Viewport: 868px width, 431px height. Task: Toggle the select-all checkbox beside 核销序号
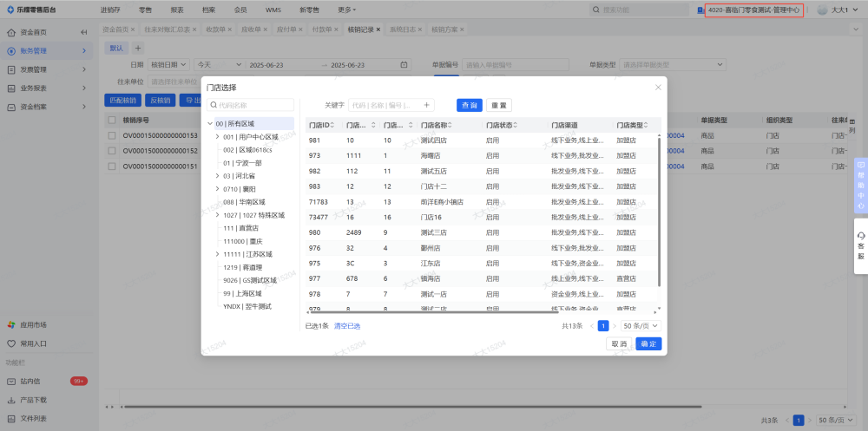(112, 120)
